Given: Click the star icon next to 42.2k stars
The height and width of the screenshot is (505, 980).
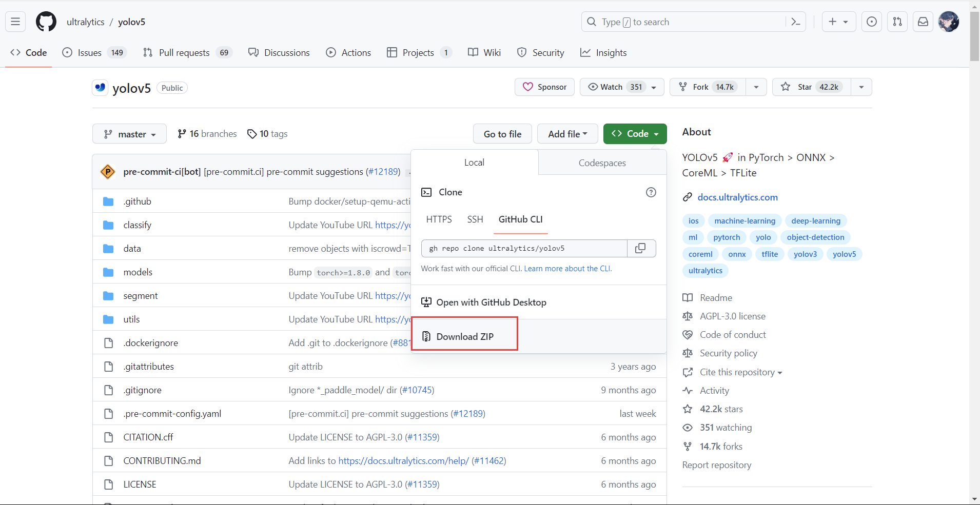Looking at the screenshot, I should (x=688, y=409).
